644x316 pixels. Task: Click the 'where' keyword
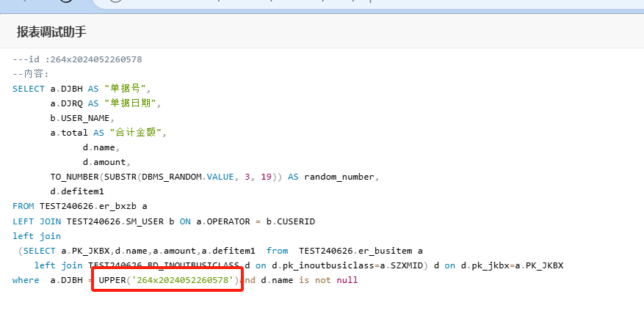pos(26,280)
